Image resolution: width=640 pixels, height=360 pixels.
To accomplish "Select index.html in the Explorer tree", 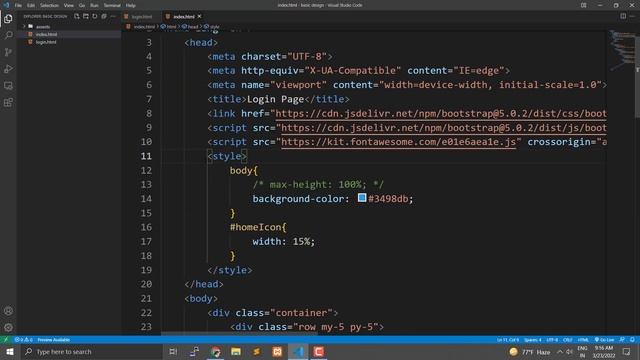I will [46, 34].
